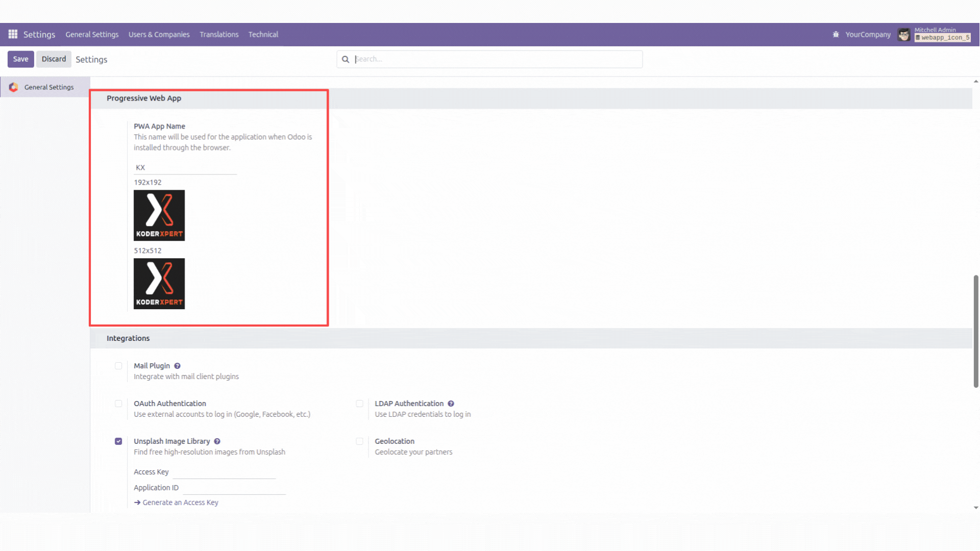The image size is (980, 551).
Task: Uncheck the Unsplash Image Library checkbox
Action: (118, 441)
